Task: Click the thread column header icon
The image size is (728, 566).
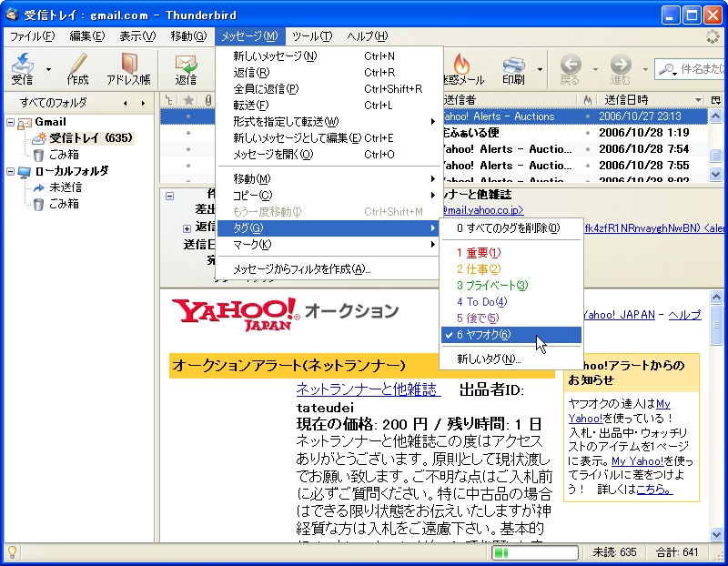Action: (x=168, y=100)
